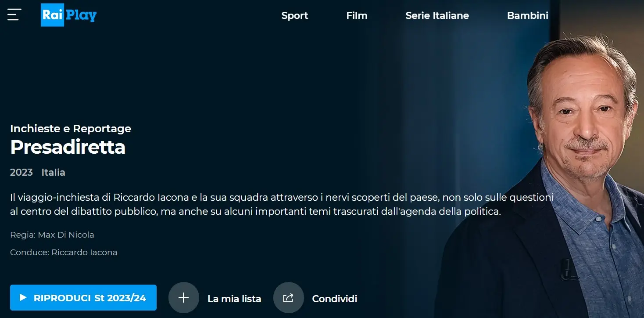Select the Condividi label
644x318 pixels.
(334, 299)
